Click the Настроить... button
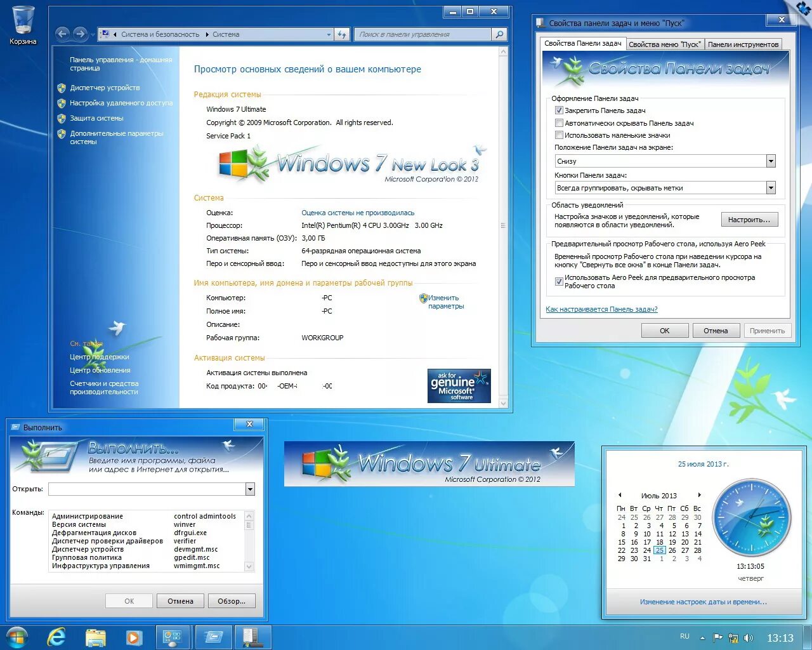 [749, 220]
